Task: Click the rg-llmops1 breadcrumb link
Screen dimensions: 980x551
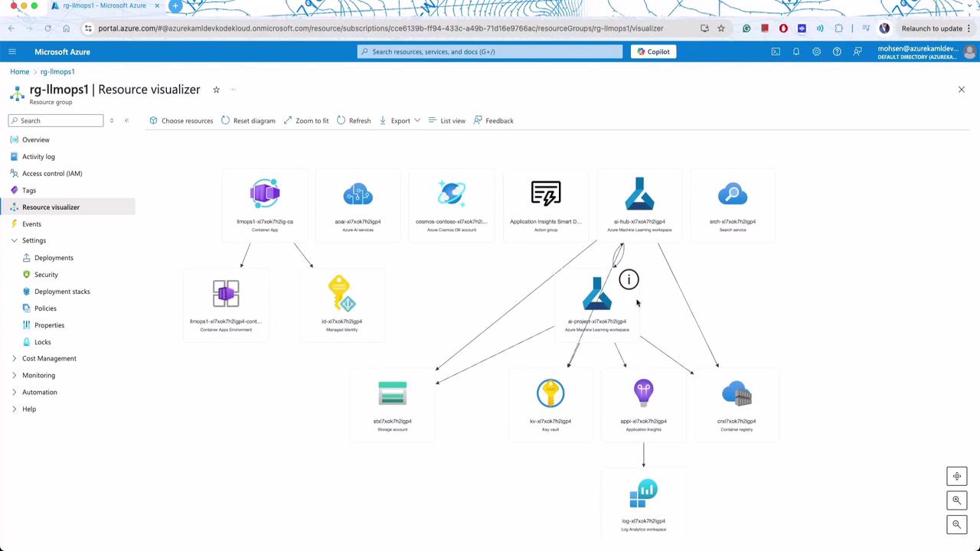Action: point(57,72)
